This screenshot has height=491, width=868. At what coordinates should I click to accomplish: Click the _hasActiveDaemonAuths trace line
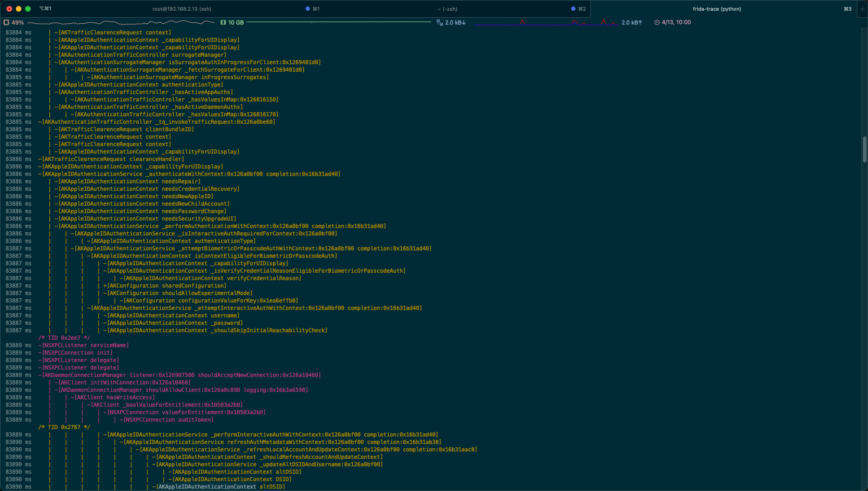(x=148, y=107)
